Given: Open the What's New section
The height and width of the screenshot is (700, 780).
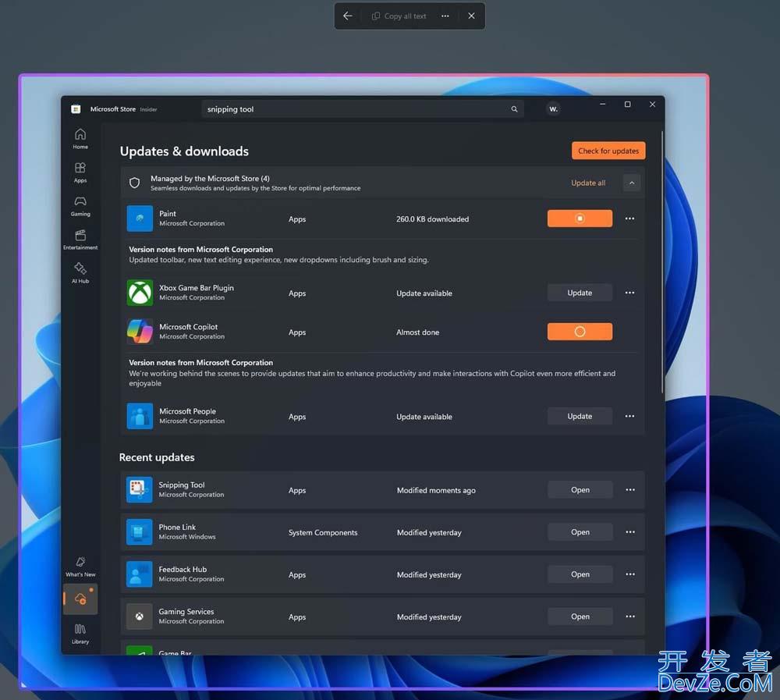Looking at the screenshot, I should coord(80,567).
